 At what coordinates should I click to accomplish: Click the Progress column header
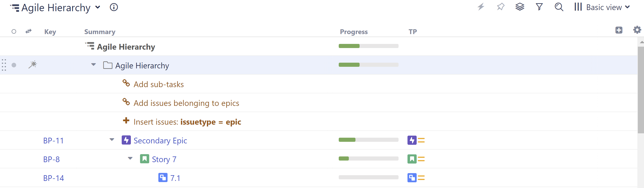pos(353,32)
